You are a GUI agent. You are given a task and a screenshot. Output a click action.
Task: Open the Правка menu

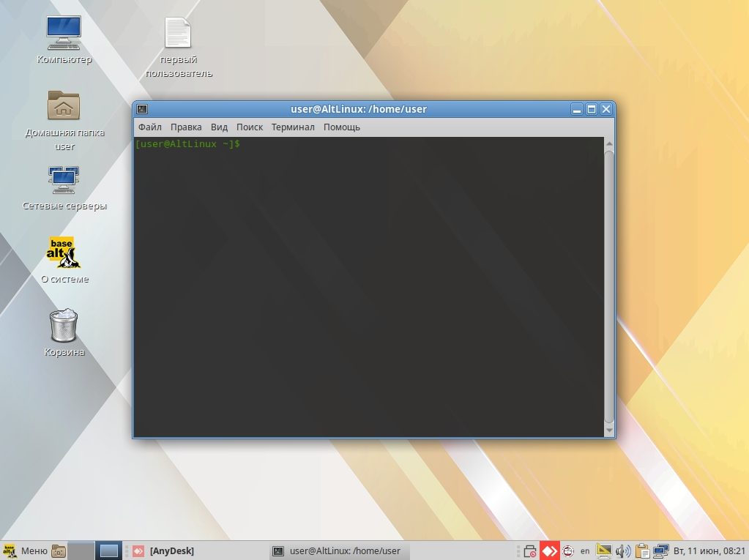[x=186, y=127]
